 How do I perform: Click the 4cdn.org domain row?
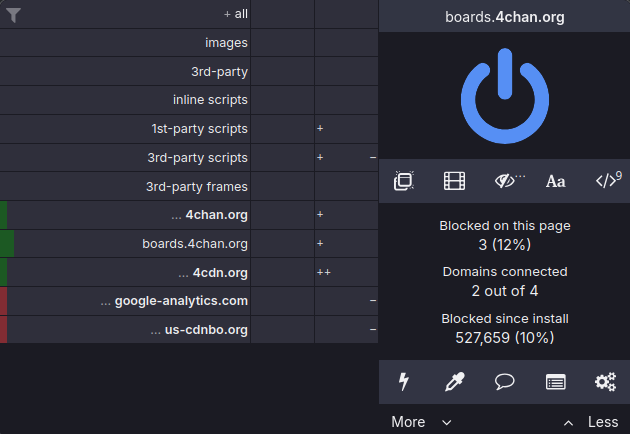(x=125, y=272)
